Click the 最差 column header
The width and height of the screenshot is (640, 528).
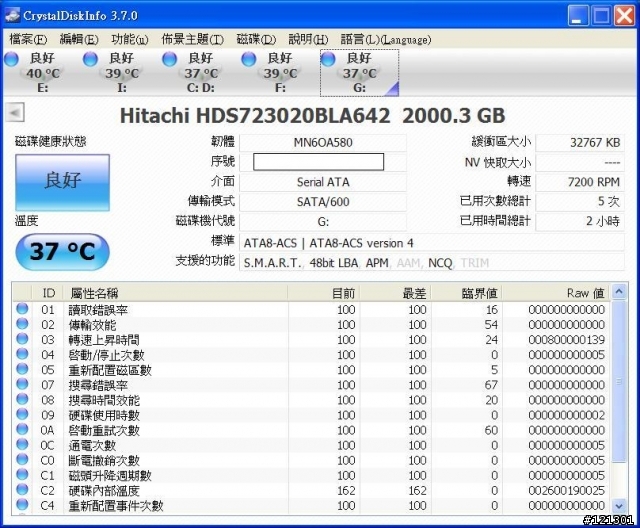[395, 293]
